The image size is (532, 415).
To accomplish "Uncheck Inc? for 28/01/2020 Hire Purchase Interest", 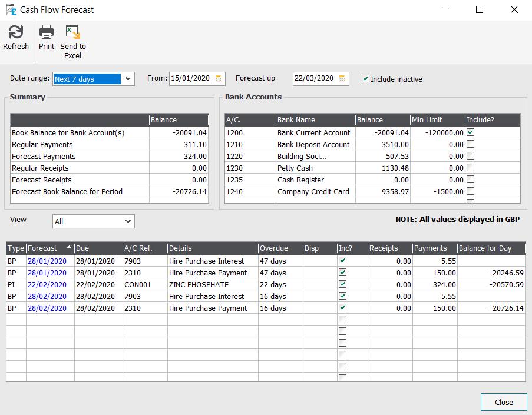I will 343,261.
